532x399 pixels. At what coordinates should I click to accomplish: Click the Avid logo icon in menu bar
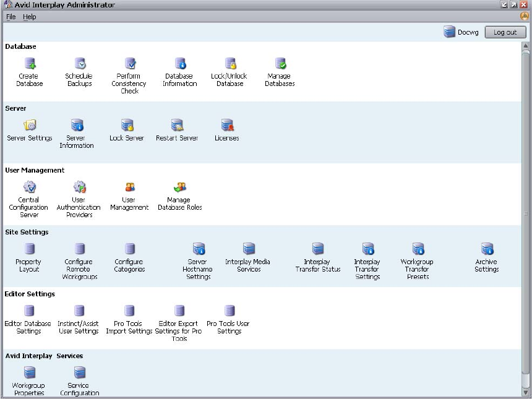point(525,16)
